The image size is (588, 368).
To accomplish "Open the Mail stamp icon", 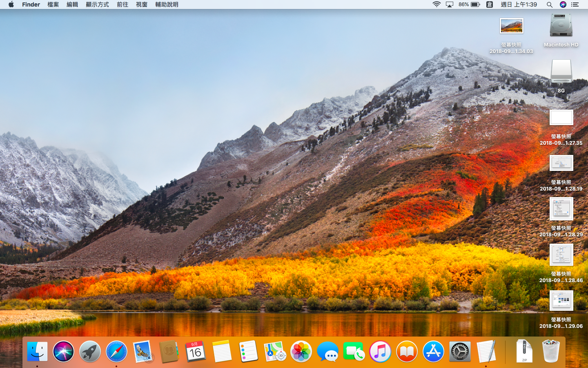I will pos(143,351).
